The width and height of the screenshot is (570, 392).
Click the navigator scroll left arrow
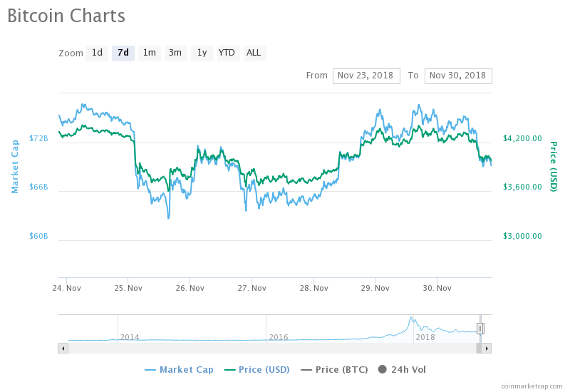[63, 349]
